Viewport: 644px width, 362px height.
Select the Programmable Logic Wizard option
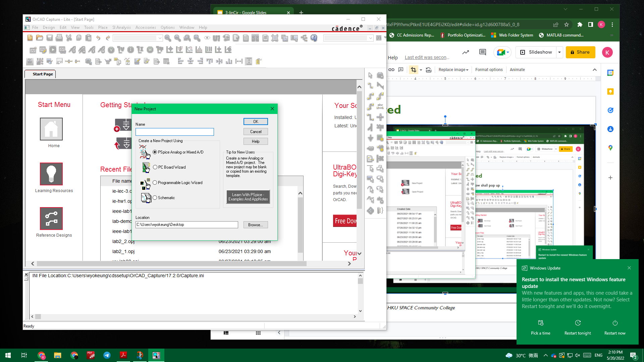[178, 183]
